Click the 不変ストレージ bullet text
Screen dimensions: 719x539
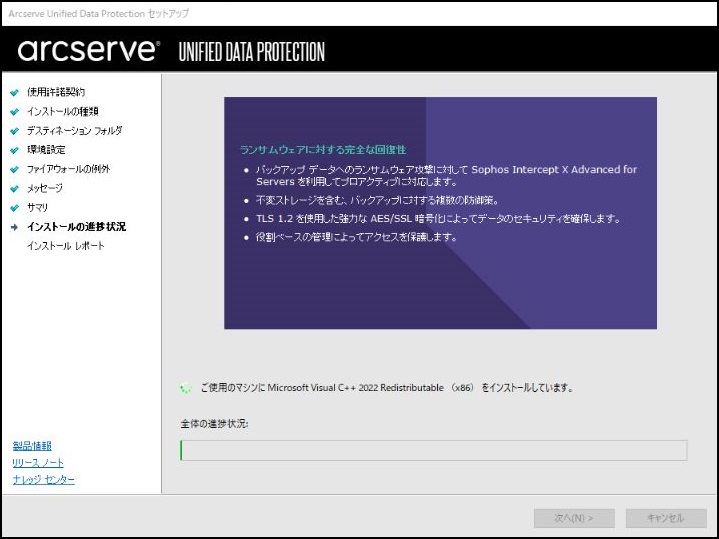(377, 200)
